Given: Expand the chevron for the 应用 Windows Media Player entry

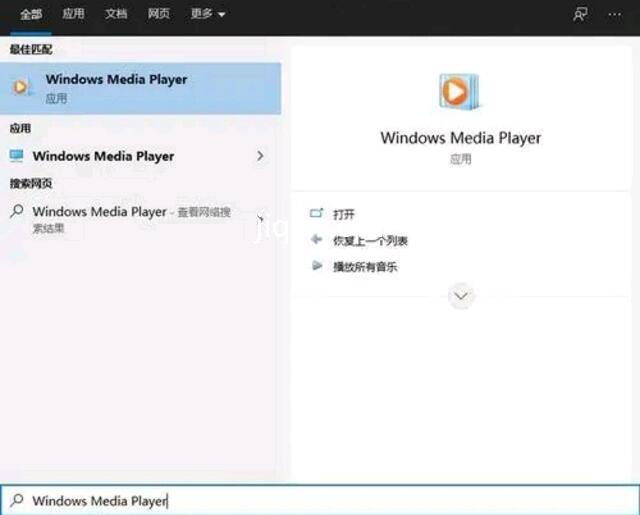Looking at the screenshot, I should (260, 156).
